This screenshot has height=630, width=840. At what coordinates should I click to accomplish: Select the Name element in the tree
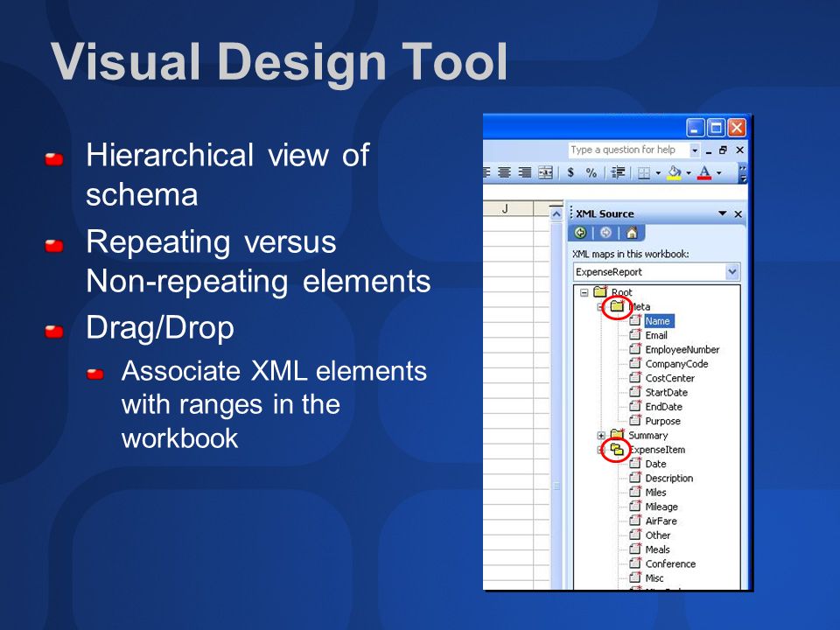coord(658,321)
